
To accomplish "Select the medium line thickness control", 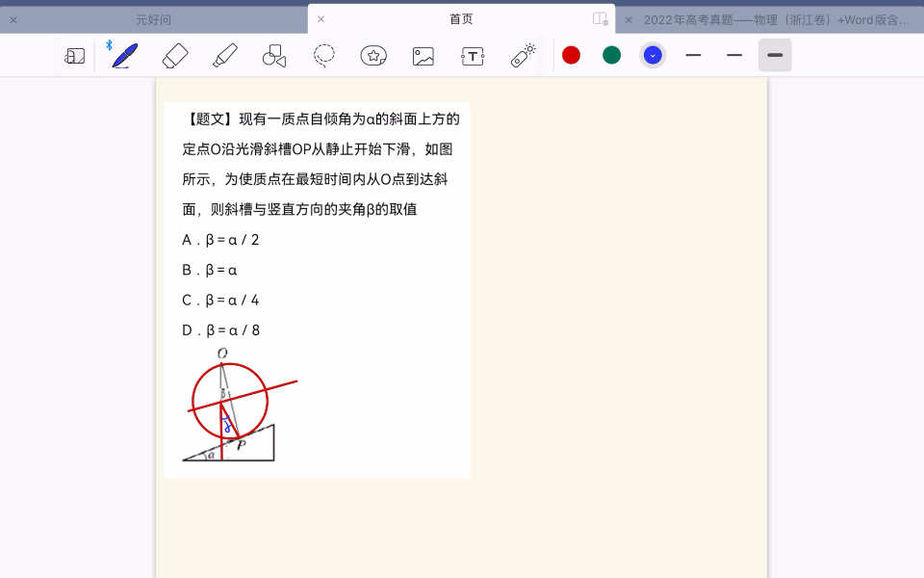I will (x=733, y=56).
